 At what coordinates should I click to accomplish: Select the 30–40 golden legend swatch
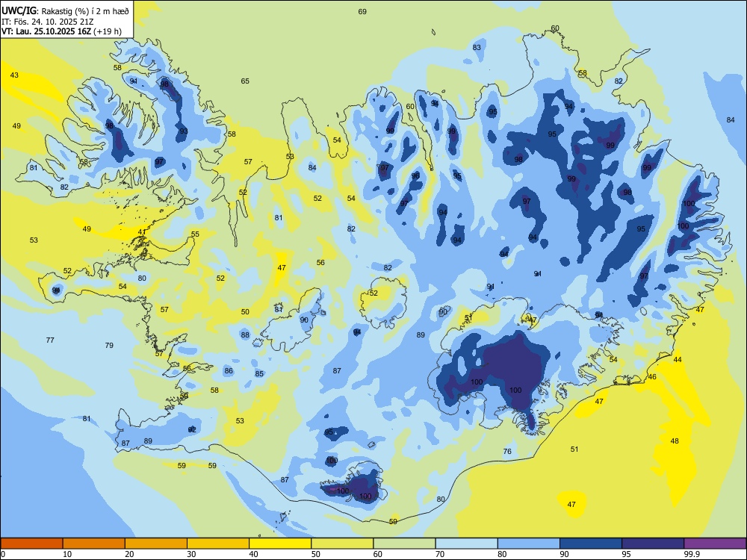pos(218,544)
